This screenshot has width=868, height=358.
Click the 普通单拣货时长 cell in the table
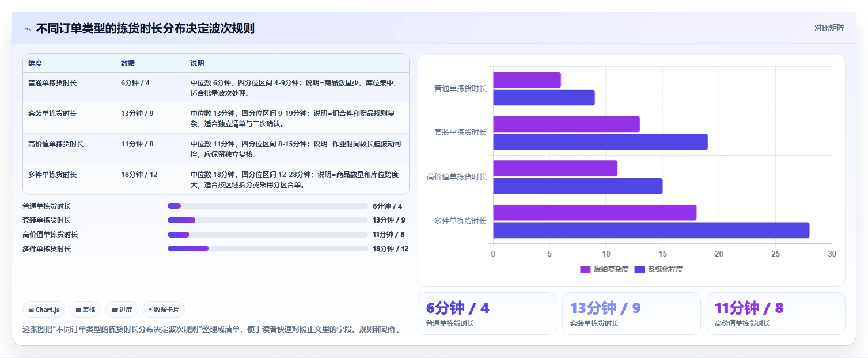tap(52, 83)
